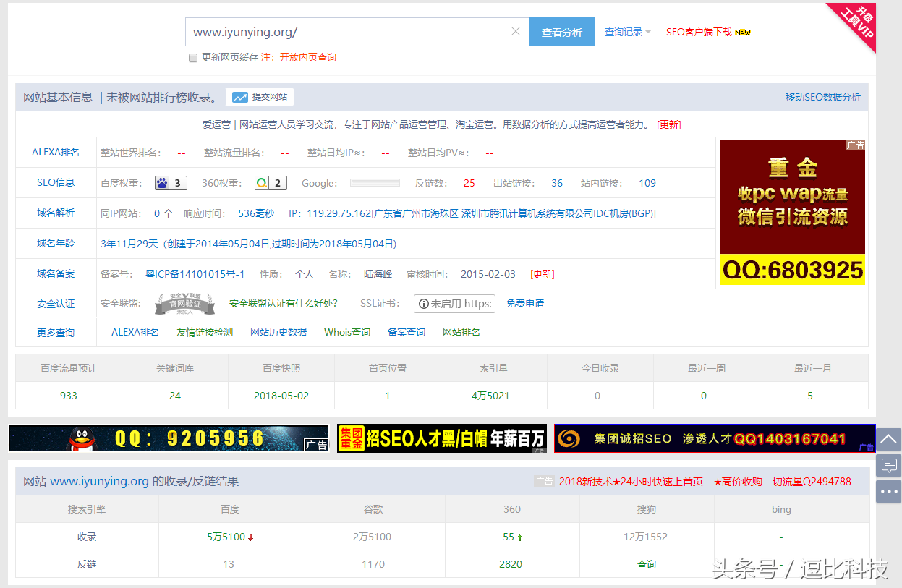Image resolution: width=902 pixels, height=588 pixels.
Task: Click the 提交网站 button
Action: tap(260, 97)
